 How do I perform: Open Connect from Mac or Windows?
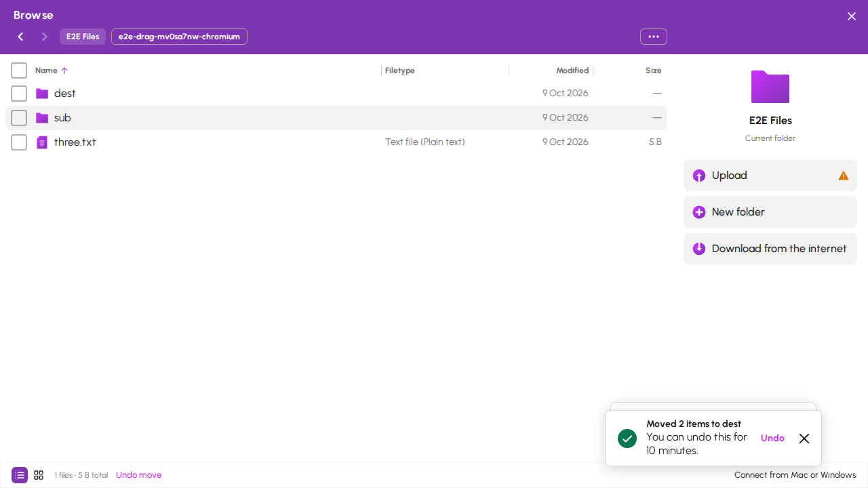point(795,475)
